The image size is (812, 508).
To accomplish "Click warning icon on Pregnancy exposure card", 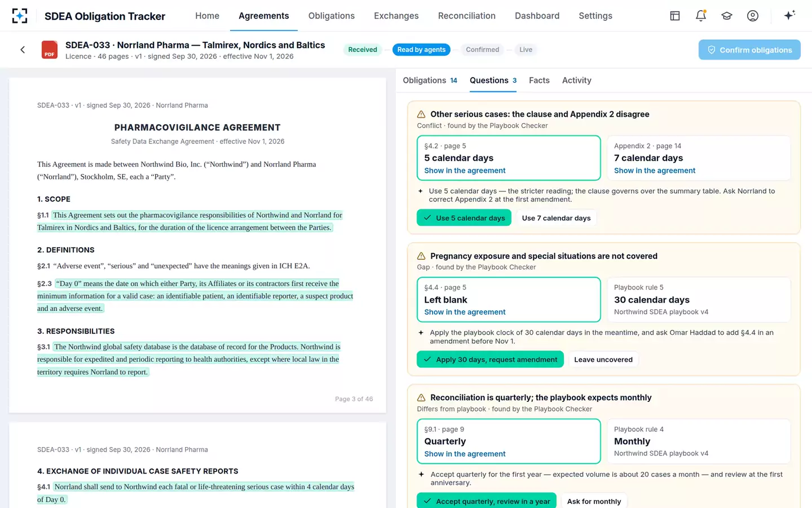I will pos(421,256).
